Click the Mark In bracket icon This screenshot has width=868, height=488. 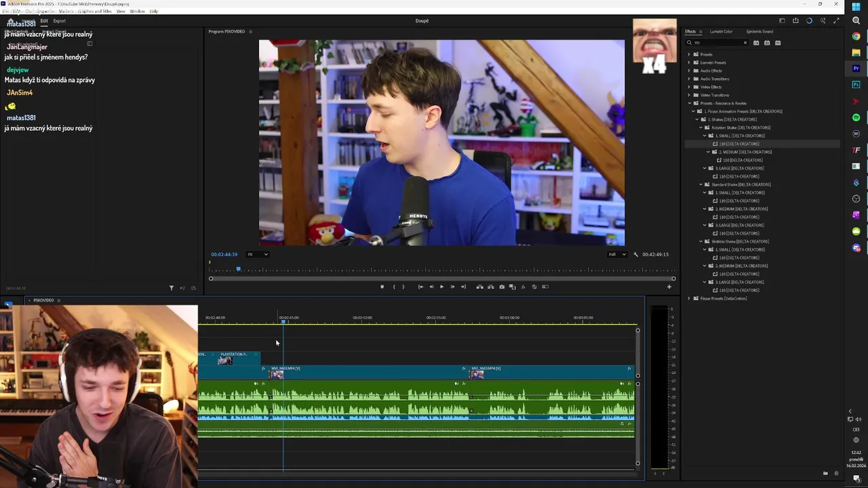[394, 287]
